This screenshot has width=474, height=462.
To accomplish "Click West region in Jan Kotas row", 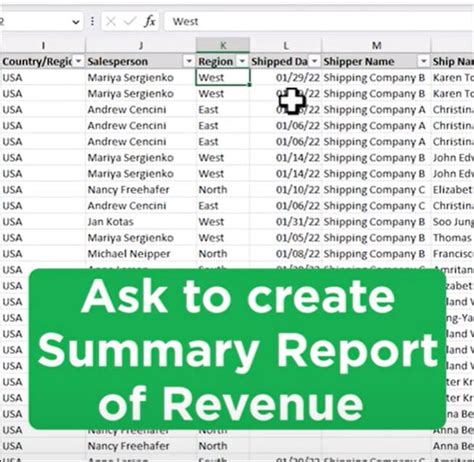I will [x=223, y=222].
